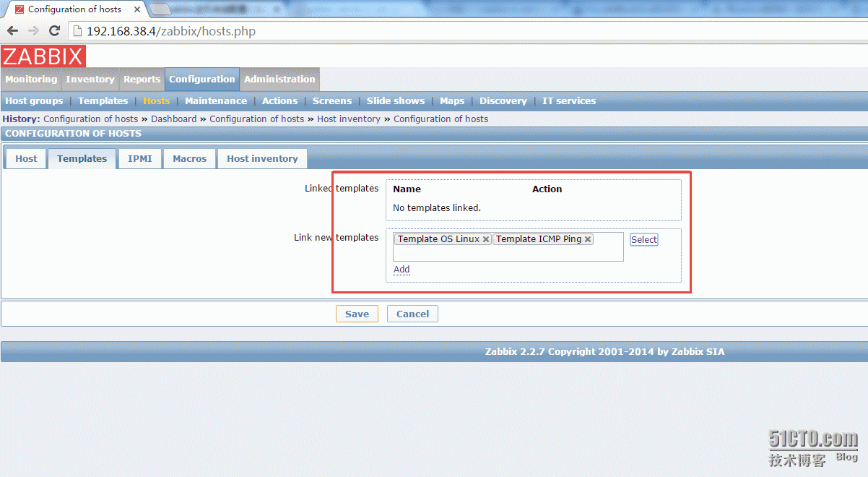Click the Add link under templates
This screenshot has width=868, height=477.
(x=402, y=270)
